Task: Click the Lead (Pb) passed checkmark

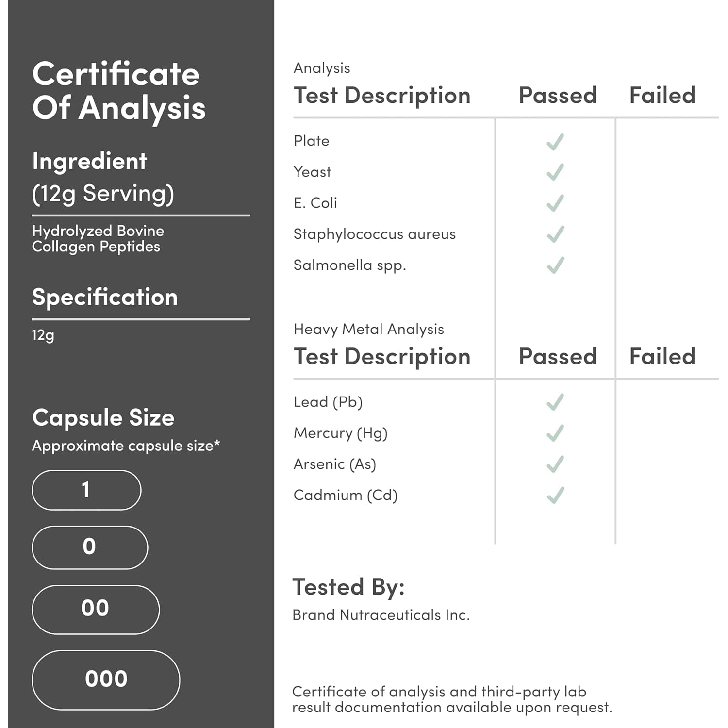Action: [x=555, y=402]
